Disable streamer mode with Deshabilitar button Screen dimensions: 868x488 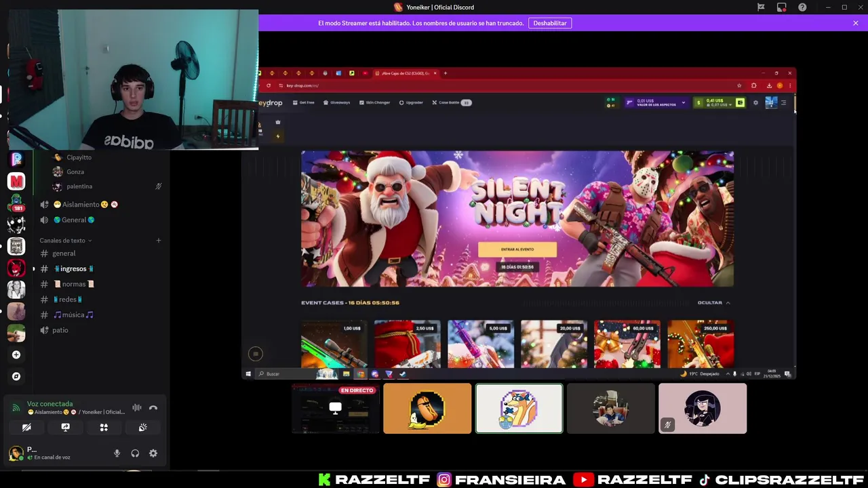pyautogui.click(x=550, y=23)
